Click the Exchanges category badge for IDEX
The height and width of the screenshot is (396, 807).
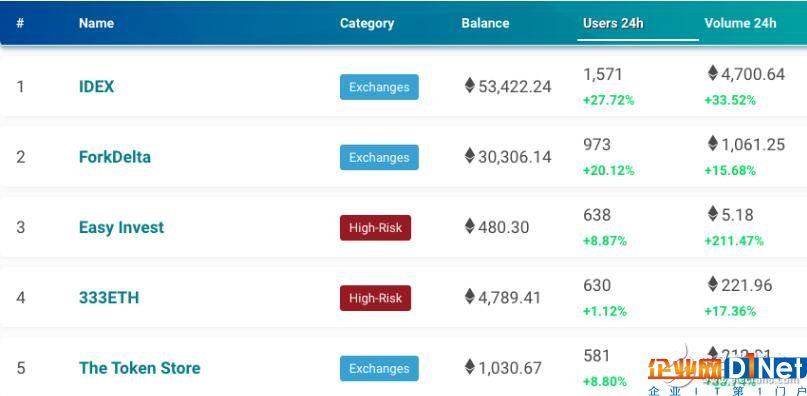point(379,87)
